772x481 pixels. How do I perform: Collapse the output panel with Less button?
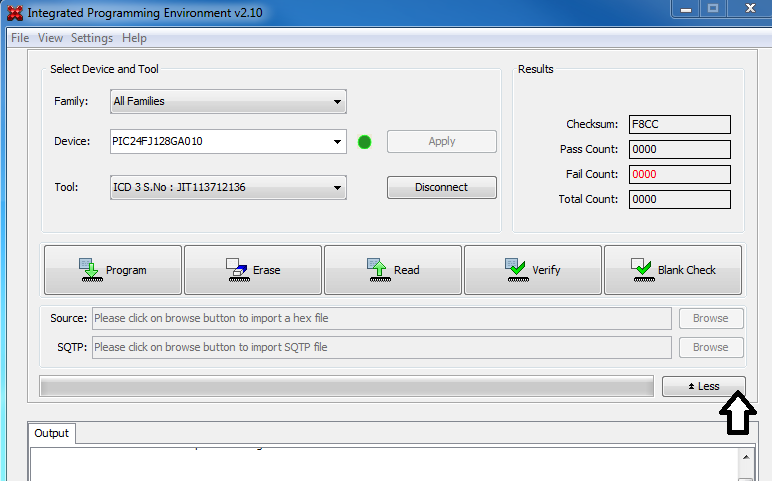(x=703, y=386)
